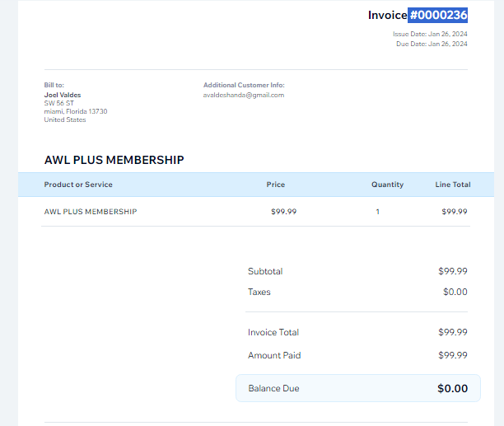The image size is (504, 426).
Task: Click the Amount Paid value $99.99
Action: point(453,355)
